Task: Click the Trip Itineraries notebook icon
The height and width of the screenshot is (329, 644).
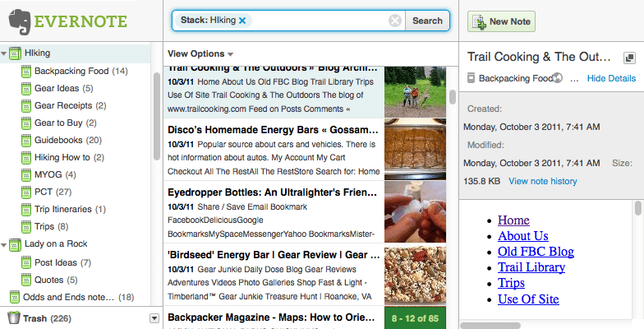Action: pos(26,210)
